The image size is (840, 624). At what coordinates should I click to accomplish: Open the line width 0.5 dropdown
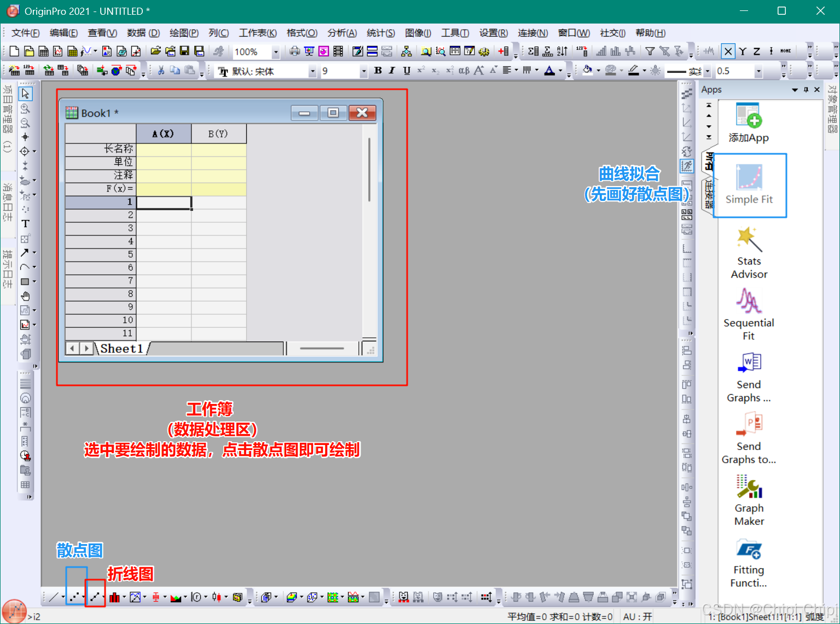coord(758,71)
